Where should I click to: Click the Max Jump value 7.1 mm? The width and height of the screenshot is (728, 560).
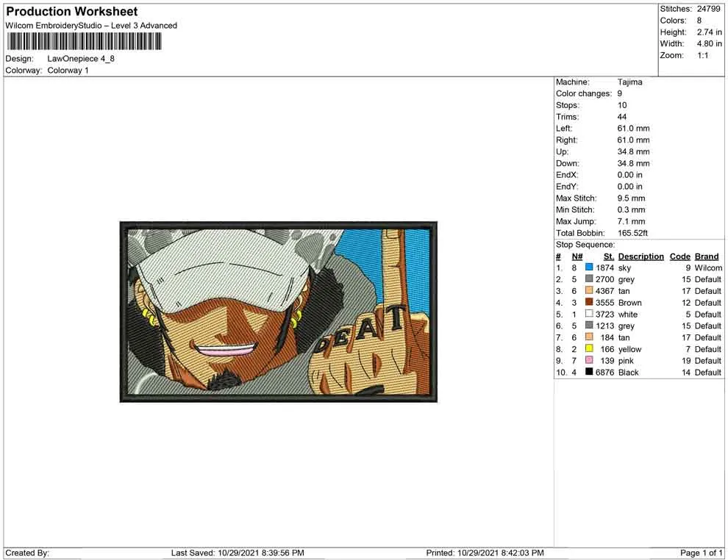[x=632, y=221]
